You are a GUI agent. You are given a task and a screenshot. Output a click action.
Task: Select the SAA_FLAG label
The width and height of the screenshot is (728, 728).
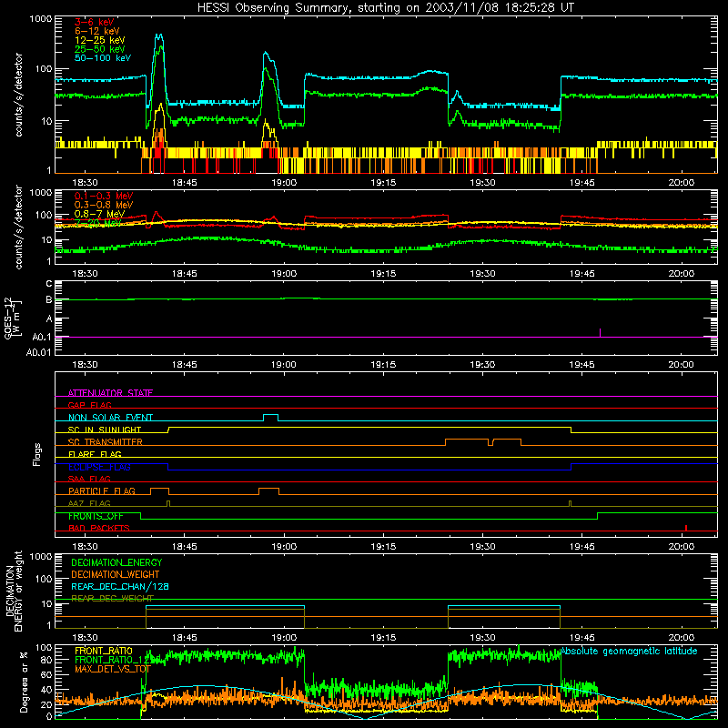pos(89,479)
